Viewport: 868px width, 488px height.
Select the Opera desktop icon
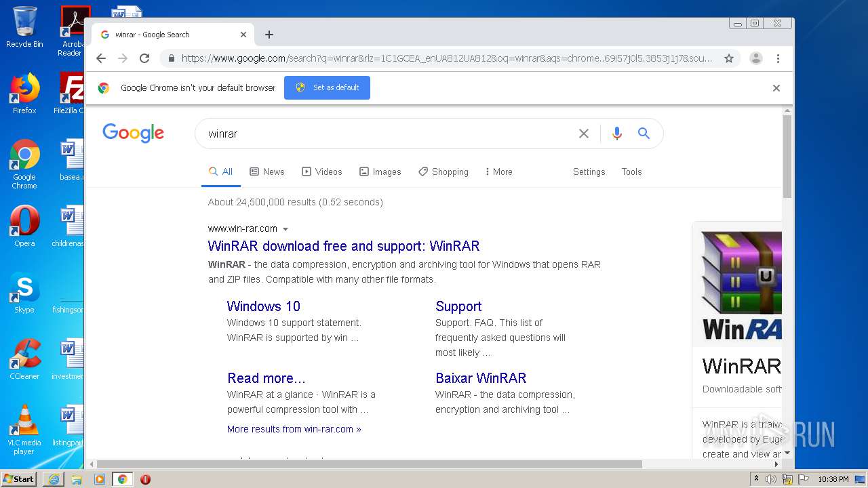click(24, 226)
